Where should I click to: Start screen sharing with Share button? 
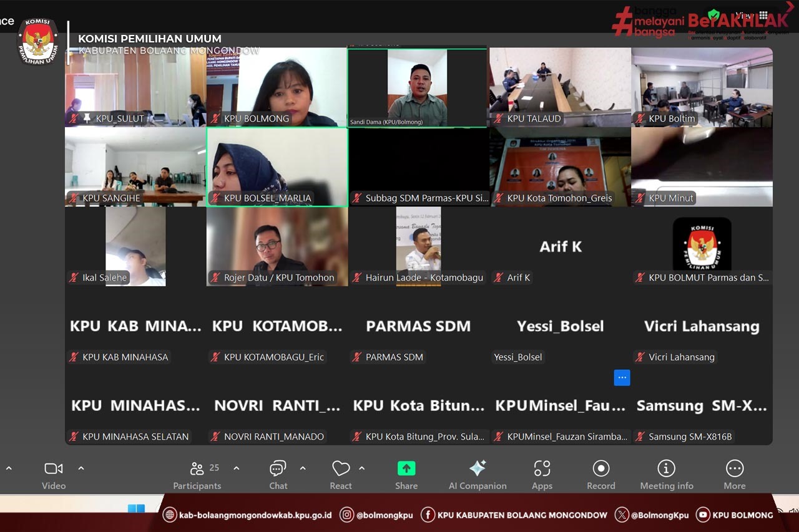406,475
